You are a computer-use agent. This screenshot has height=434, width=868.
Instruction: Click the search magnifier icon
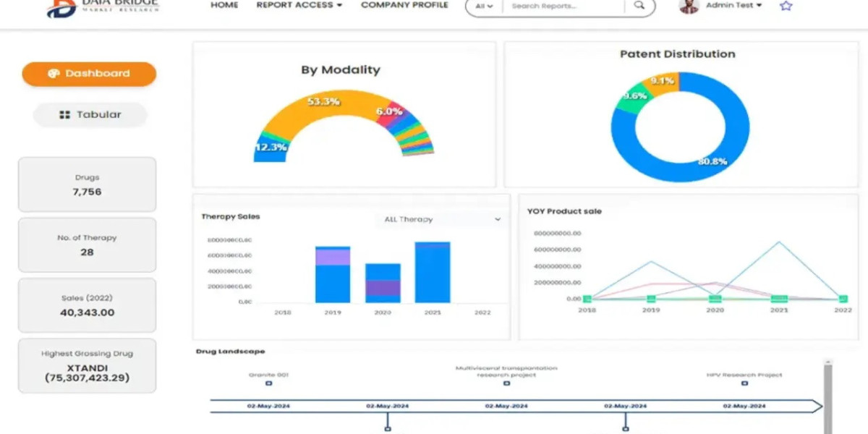(x=639, y=6)
